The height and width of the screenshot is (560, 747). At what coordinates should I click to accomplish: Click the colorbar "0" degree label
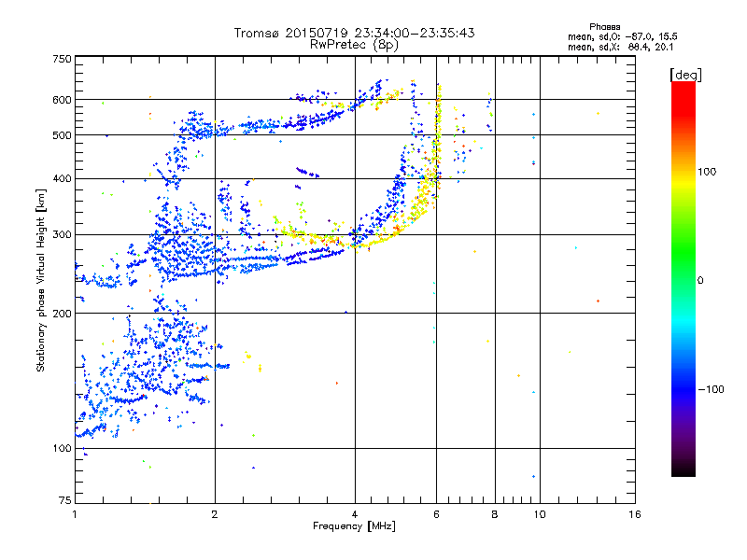click(x=700, y=280)
